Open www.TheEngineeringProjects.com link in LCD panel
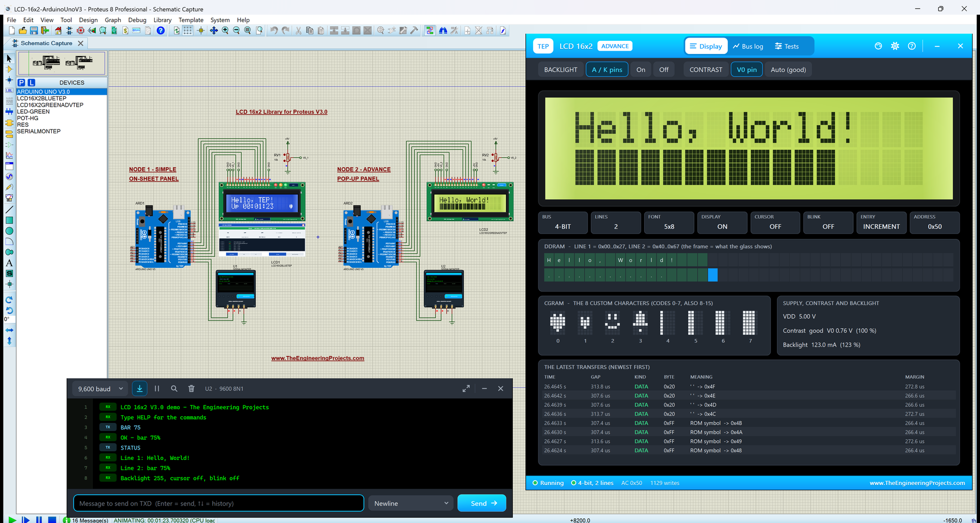The image size is (980, 523). click(917, 483)
